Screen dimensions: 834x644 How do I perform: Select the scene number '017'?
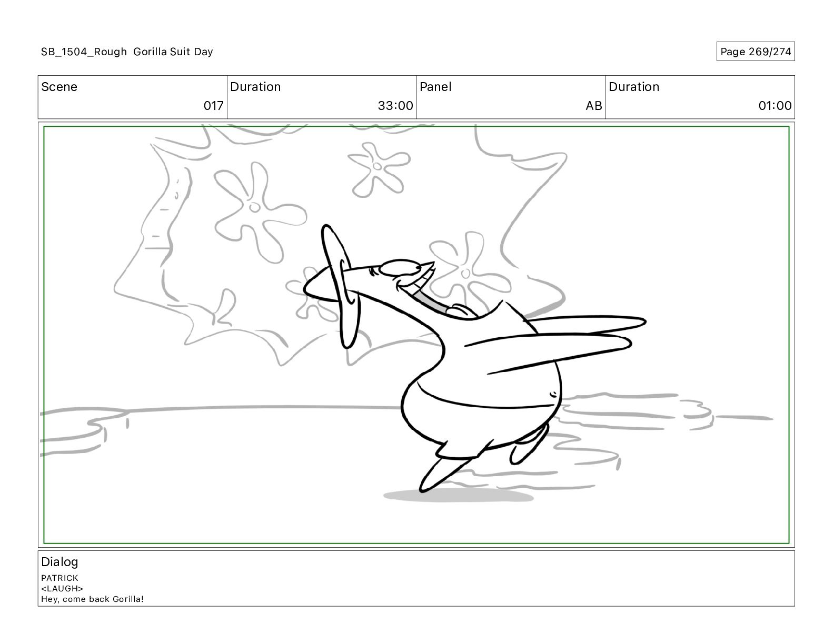click(214, 106)
